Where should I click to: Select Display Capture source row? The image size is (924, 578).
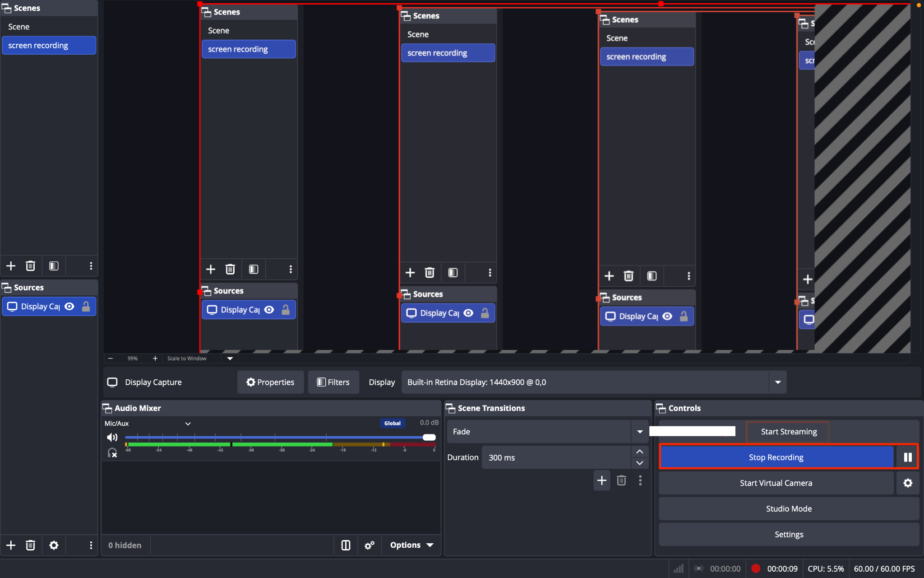49,307
